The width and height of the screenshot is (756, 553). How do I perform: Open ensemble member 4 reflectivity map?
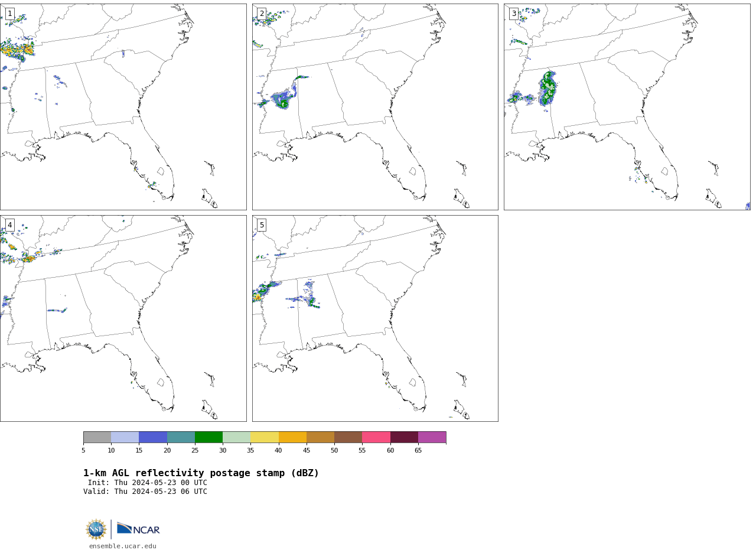123,318
